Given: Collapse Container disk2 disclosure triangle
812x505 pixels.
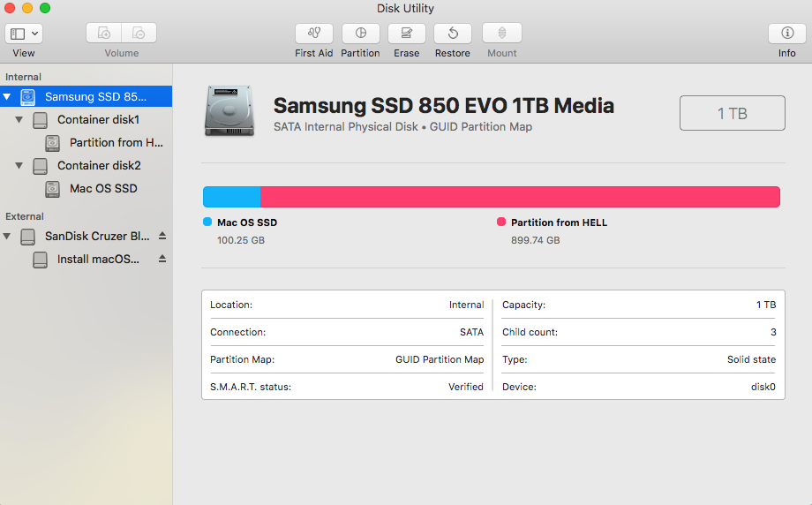Looking at the screenshot, I should 19,166.
